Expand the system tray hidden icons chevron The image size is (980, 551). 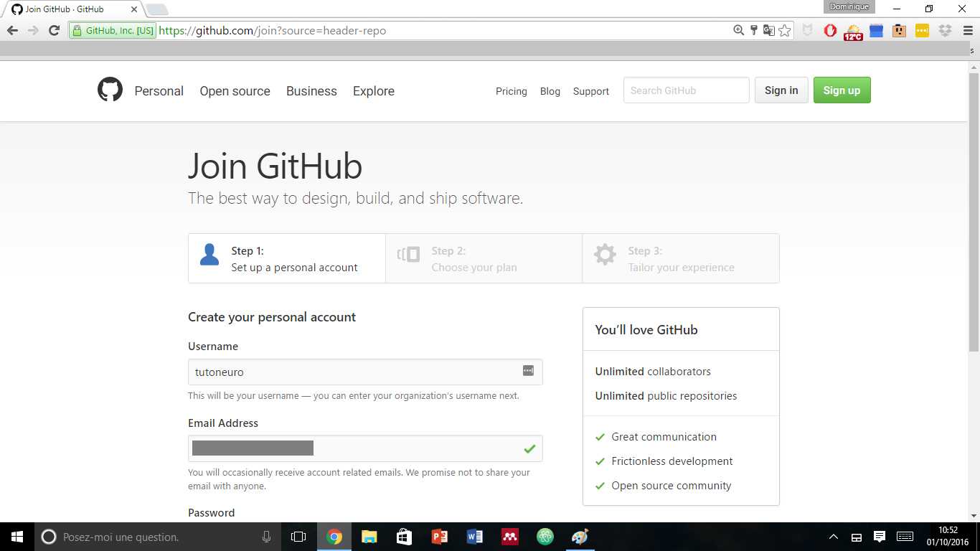click(x=834, y=537)
